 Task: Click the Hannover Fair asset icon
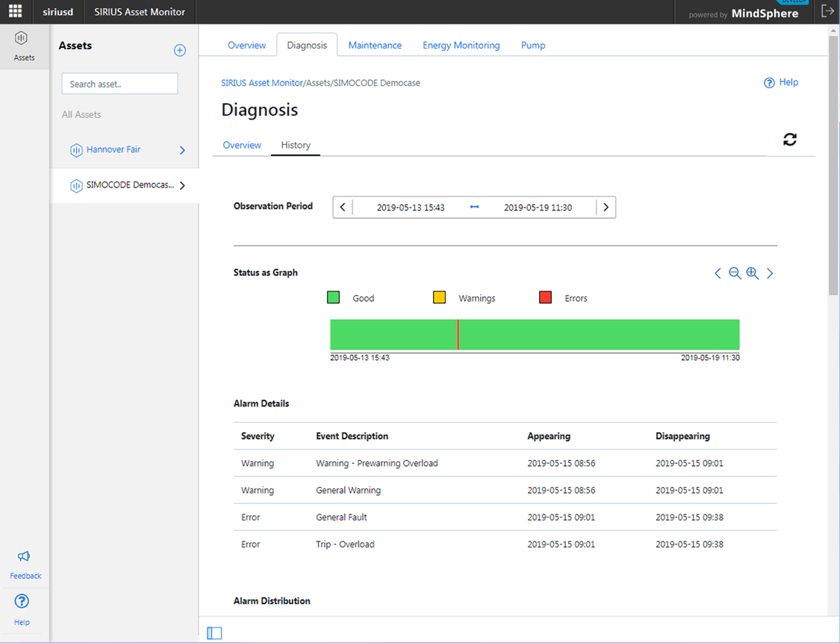pos(76,150)
